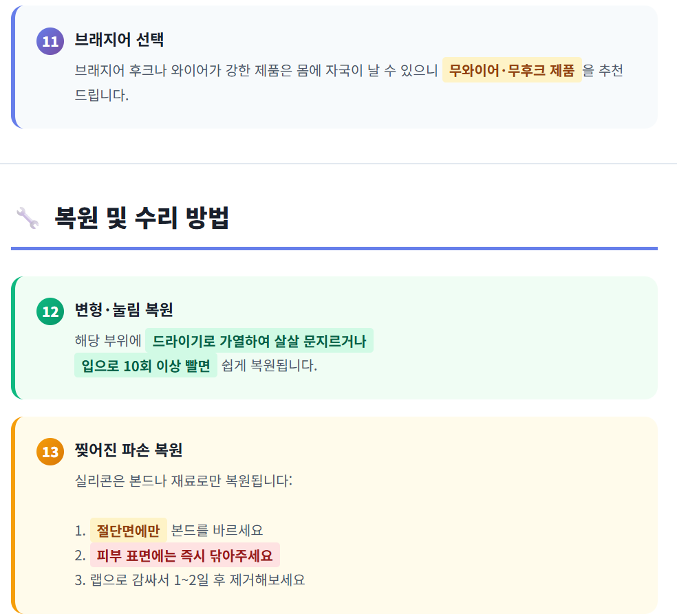Click the 입으로 10회 이상 빨면 highlight
677x616 pixels.
point(146,365)
